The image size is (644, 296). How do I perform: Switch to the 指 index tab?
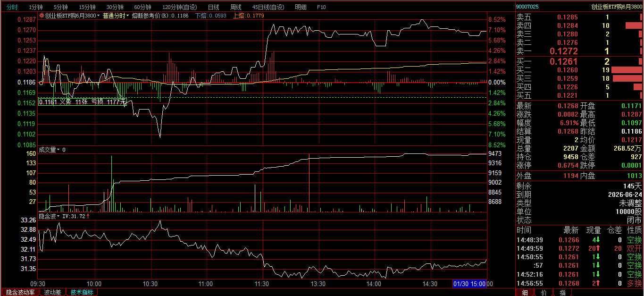click(562, 293)
